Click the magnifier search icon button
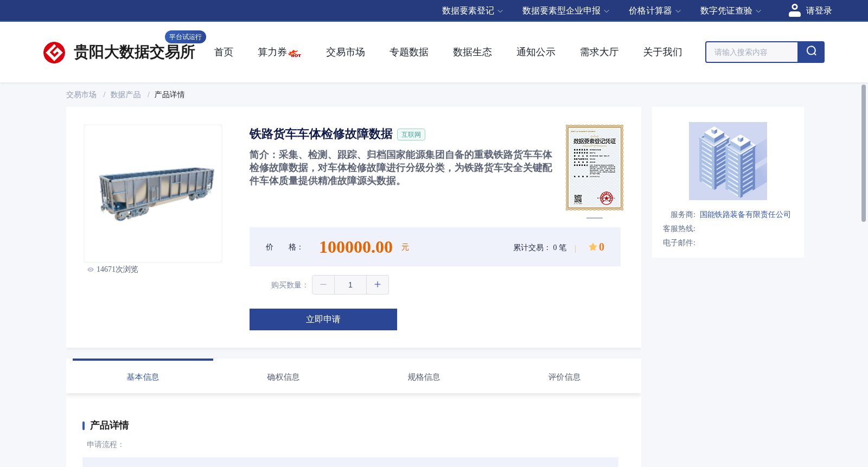Image resolution: width=868 pixels, height=467 pixels. (x=811, y=52)
